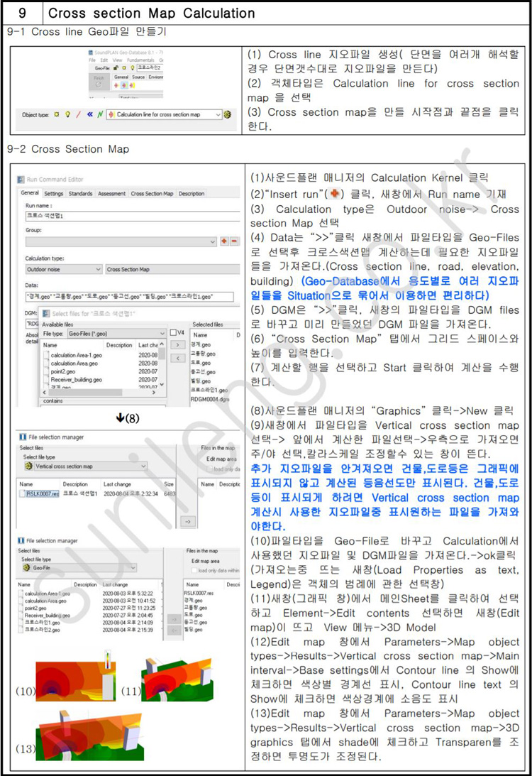Click the sun icon beside Geo-File label
Viewport: 532px width, 776px height.
pos(123,67)
